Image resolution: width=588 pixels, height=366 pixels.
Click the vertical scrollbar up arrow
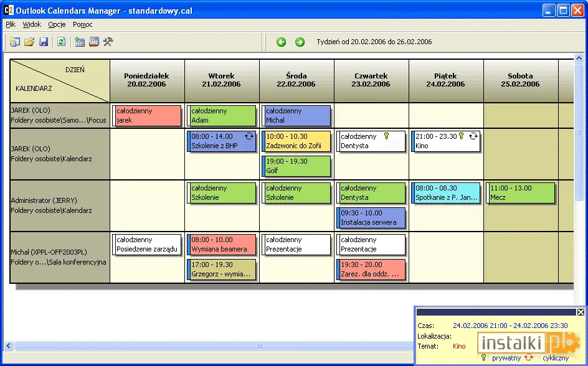coord(579,58)
